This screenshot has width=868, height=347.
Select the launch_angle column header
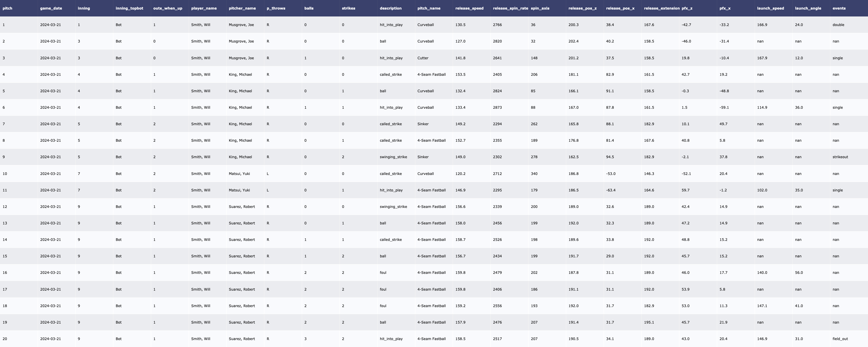[808, 8]
